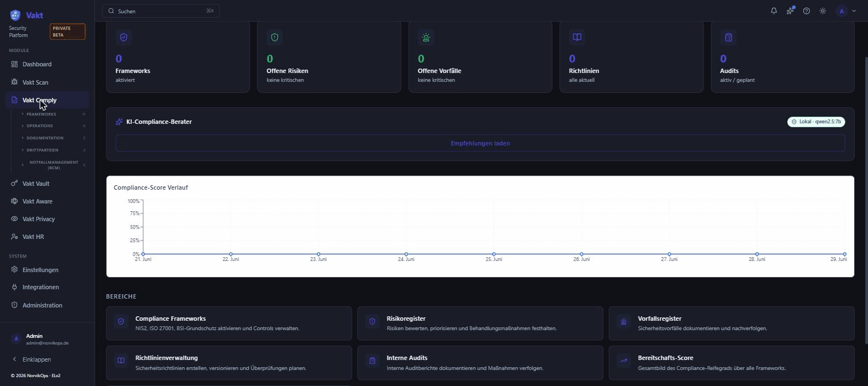The width and height of the screenshot is (868, 386).
Task: Focus the Suchen search field
Action: 161,11
